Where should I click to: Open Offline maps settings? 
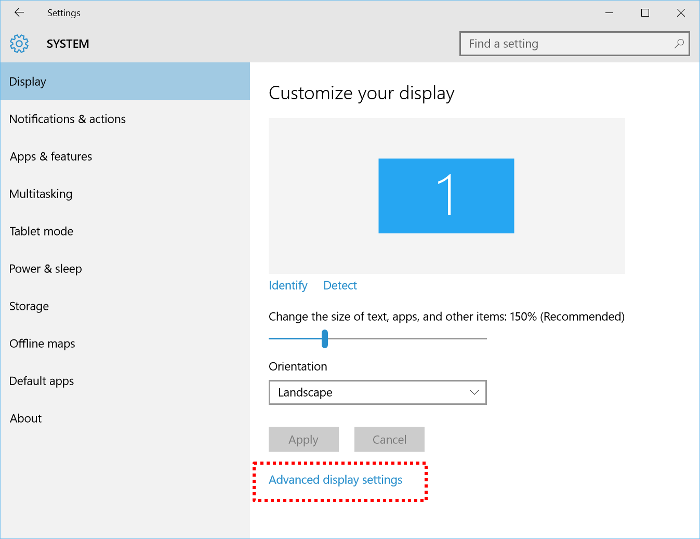[x=42, y=344]
